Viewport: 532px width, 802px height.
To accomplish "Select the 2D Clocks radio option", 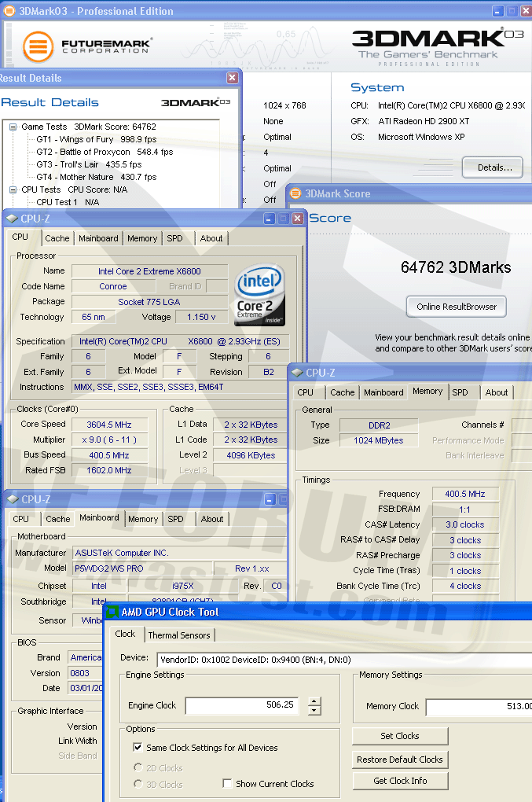I will (x=138, y=767).
